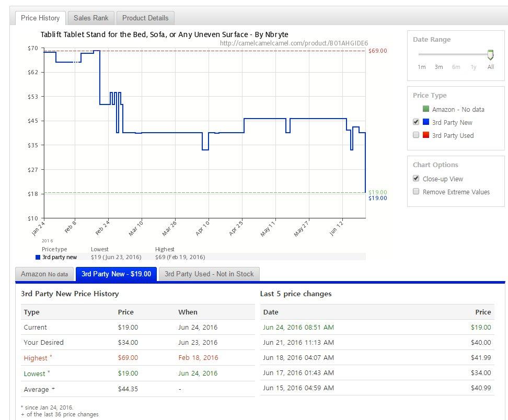Set date range to 1m
508x420 pixels.
click(x=422, y=67)
